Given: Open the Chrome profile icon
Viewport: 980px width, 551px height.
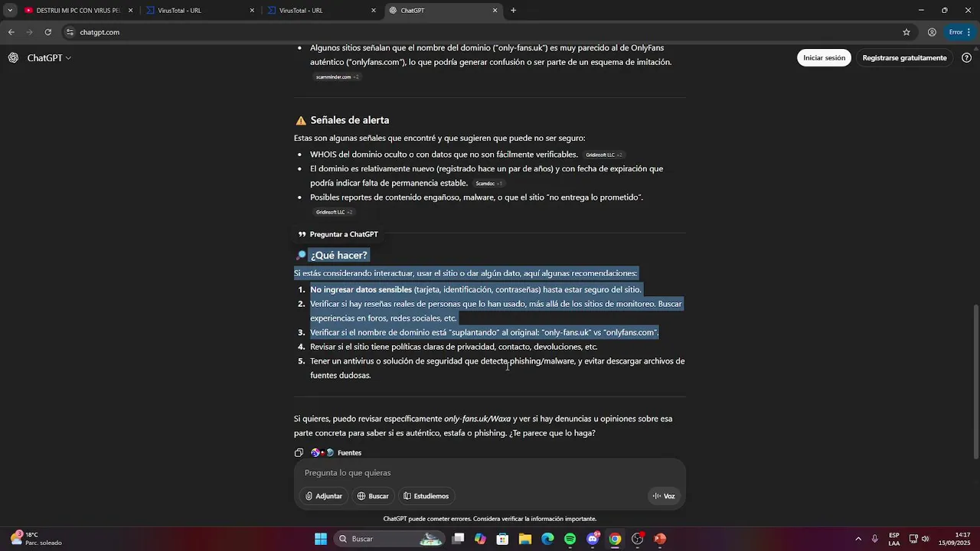Looking at the screenshot, I should click(x=932, y=32).
